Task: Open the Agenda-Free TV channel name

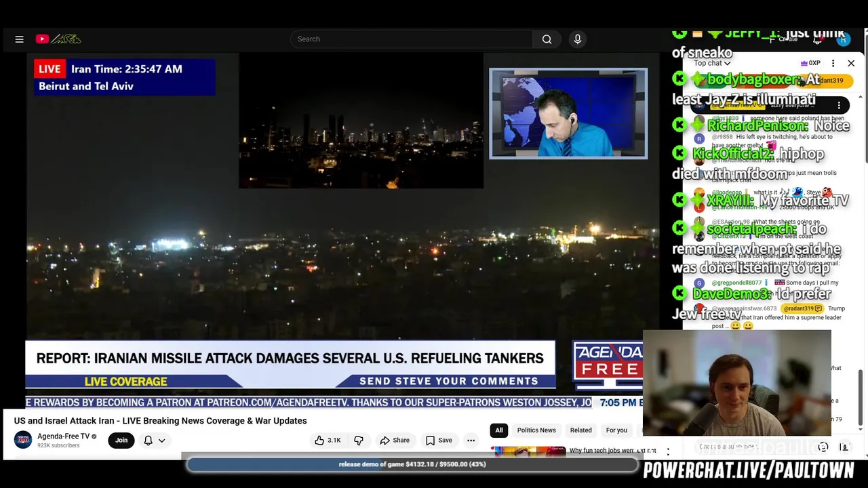Action: 63,436
